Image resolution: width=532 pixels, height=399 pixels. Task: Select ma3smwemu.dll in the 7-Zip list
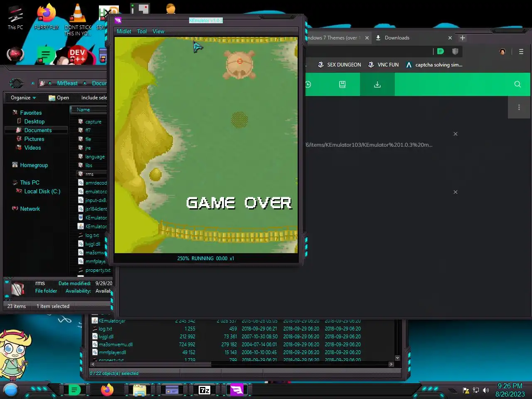point(116,345)
